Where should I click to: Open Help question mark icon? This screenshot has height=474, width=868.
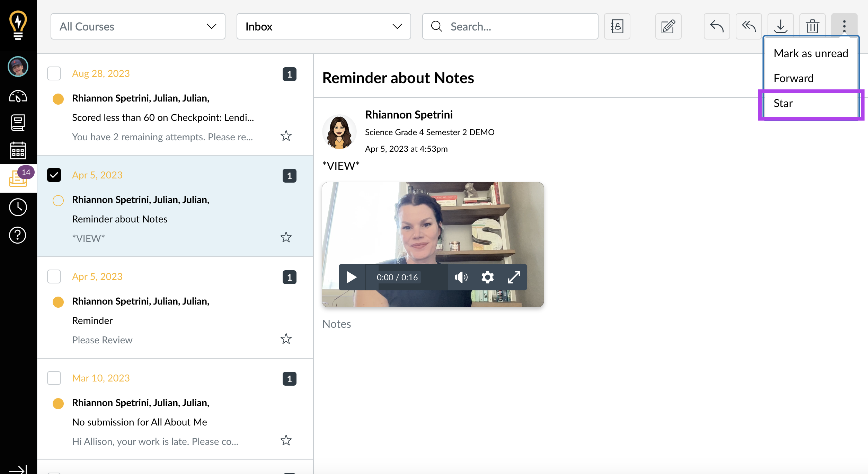point(18,235)
